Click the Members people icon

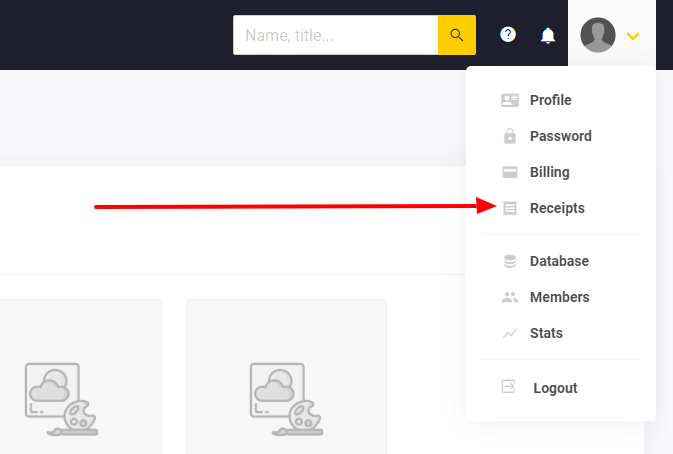(x=510, y=297)
